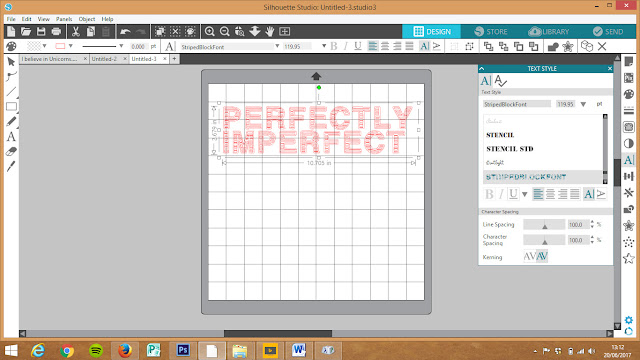The image size is (640, 360).
Task: Toggle Underline in Text Style panel
Action: tap(513, 194)
